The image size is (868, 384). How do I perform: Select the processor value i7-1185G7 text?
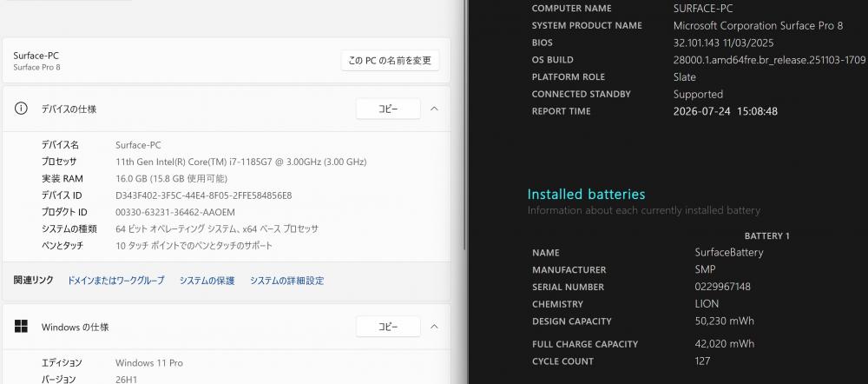[240, 162]
